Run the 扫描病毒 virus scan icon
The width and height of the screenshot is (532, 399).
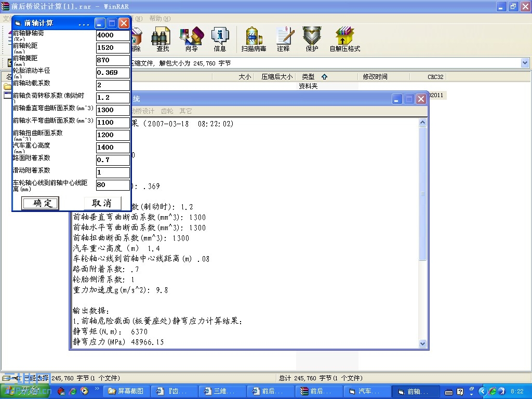coord(254,38)
